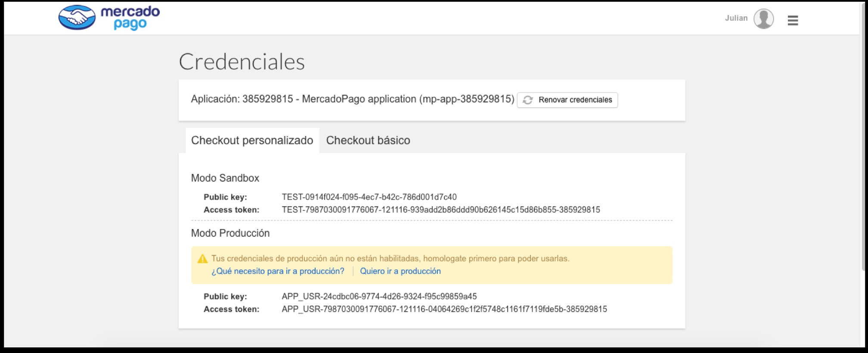The width and height of the screenshot is (868, 353).
Task: Open the user avatar profile icon
Action: coord(763,19)
